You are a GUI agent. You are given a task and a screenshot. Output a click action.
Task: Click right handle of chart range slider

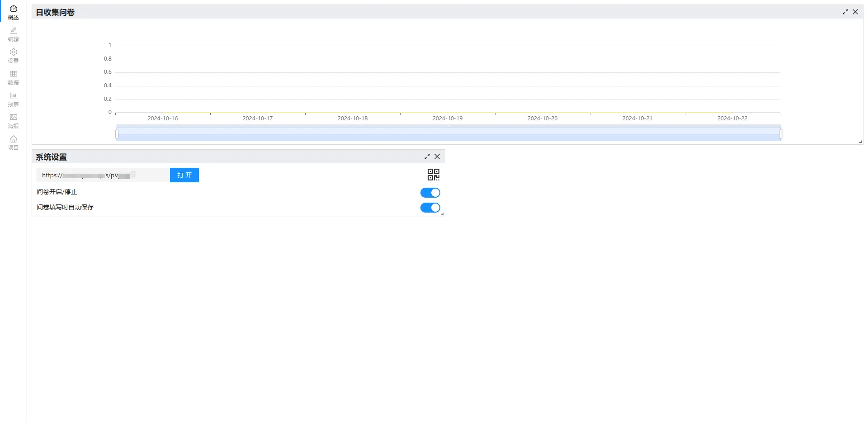[781, 134]
